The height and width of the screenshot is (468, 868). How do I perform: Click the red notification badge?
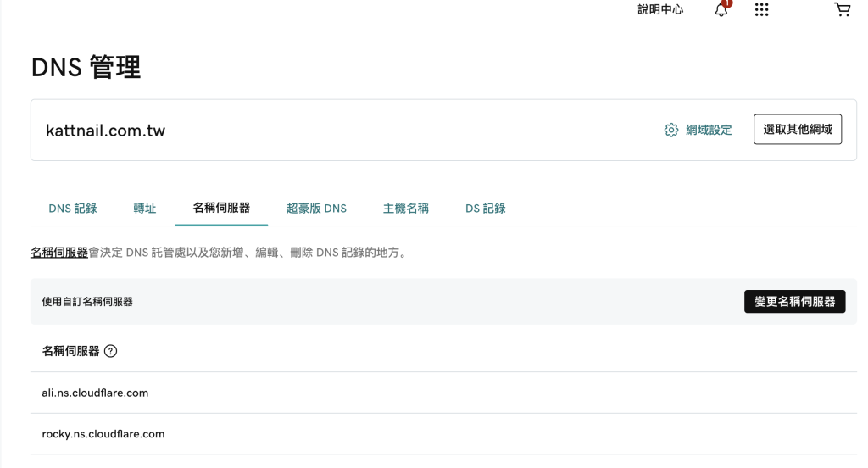(x=727, y=3)
